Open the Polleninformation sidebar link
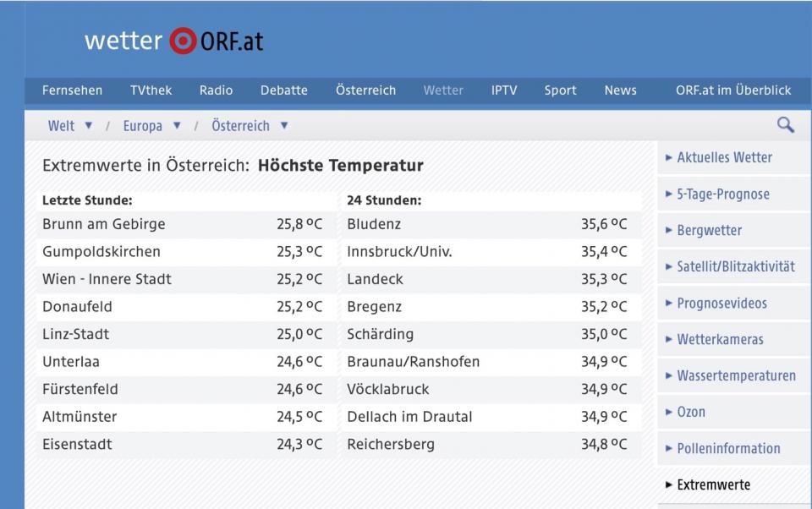This screenshot has height=509, width=812. [x=728, y=448]
